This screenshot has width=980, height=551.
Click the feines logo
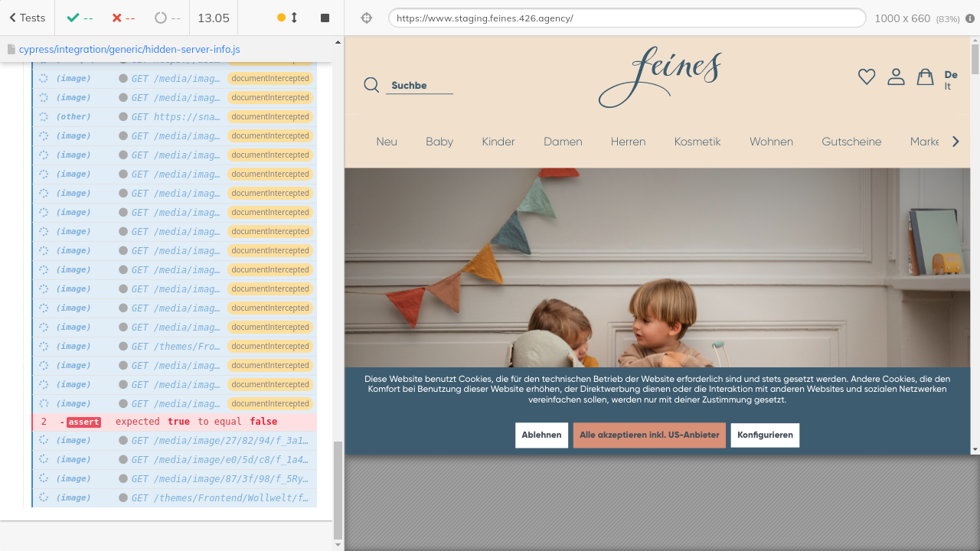659,77
